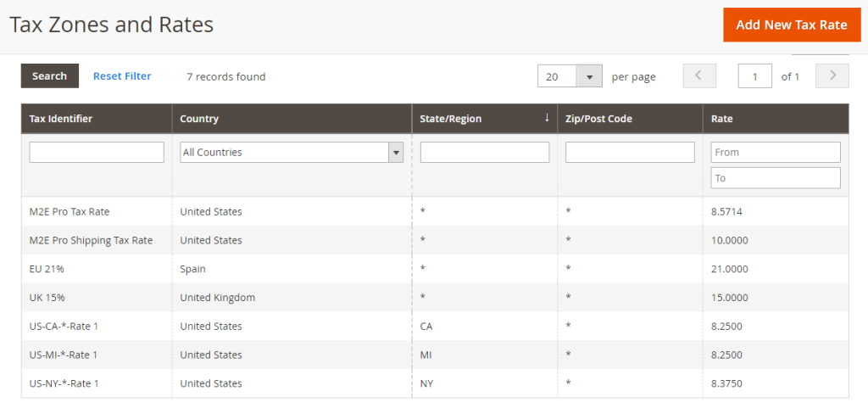This screenshot has width=868, height=408.
Task: Open the EU 21% tax rate row
Action: coord(47,269)
